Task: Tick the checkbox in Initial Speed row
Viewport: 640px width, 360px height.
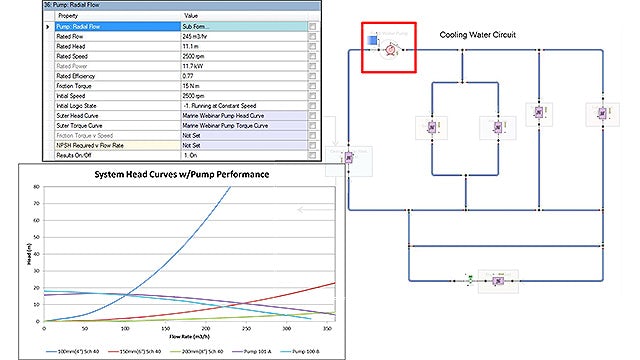Action: pyautogui.click(x=312, y=96)
